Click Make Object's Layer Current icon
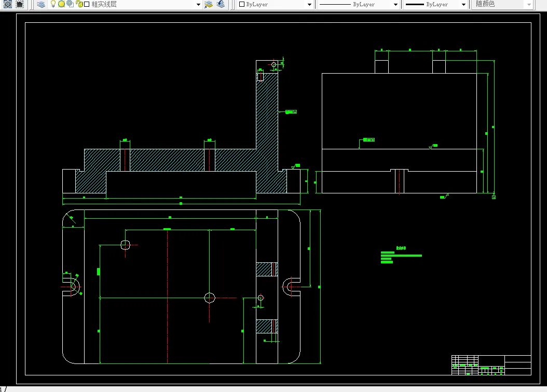 point(209,4)
